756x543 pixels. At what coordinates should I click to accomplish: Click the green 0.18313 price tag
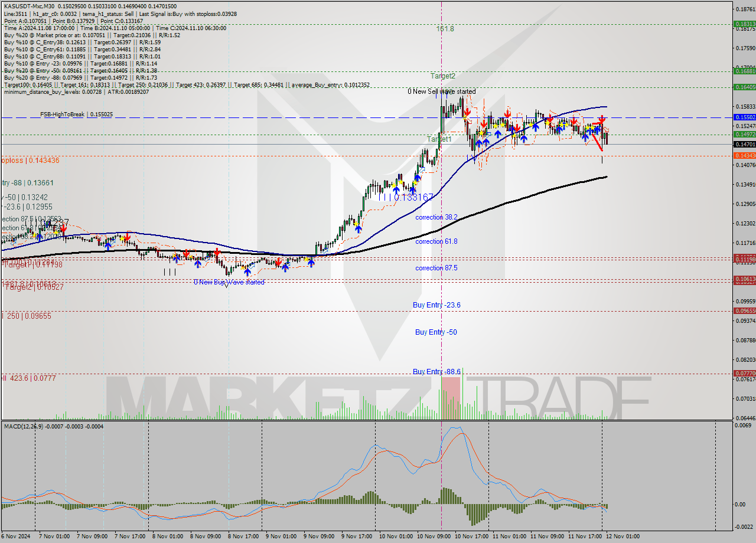[744, 24]
